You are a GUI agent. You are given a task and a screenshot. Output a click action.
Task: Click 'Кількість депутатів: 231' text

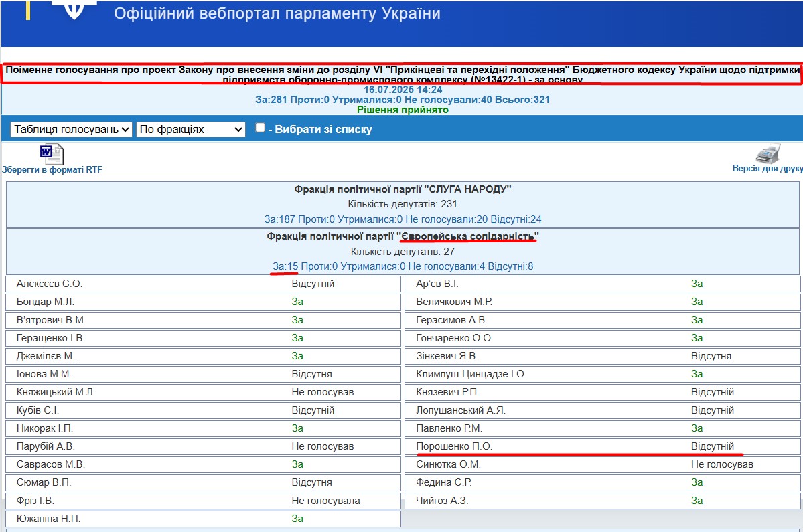(x=403, y=204)
